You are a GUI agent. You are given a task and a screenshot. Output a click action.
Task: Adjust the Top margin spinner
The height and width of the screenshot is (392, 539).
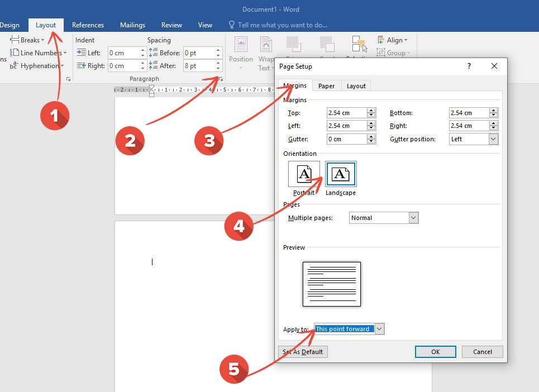pos(371,113)
